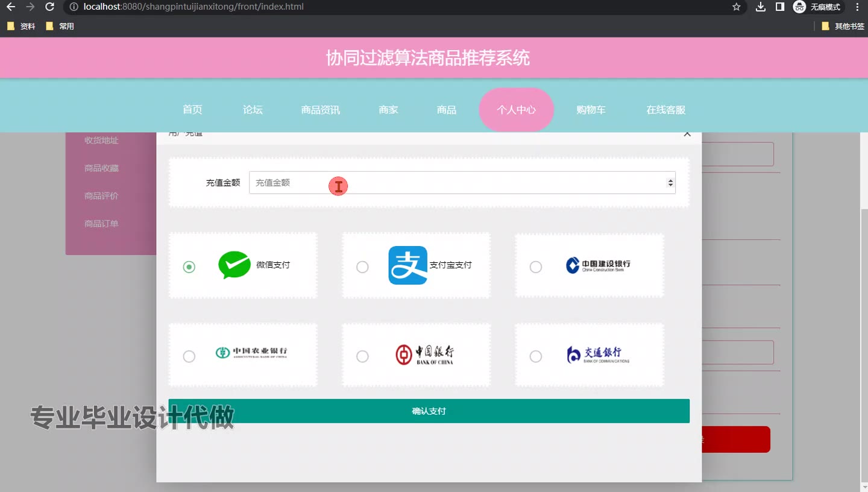Select the 微信支付 radio button
This screenshot has width=868, height=492.
point(189,266)
